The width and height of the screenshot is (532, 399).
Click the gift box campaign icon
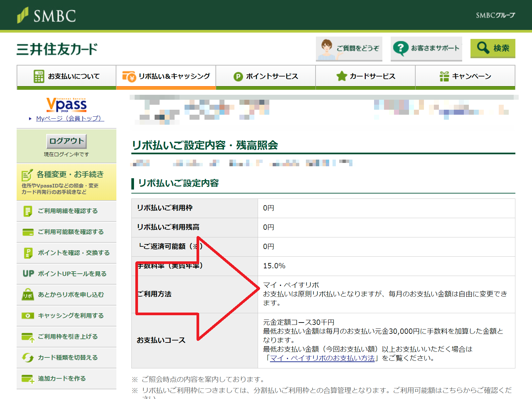444,76
